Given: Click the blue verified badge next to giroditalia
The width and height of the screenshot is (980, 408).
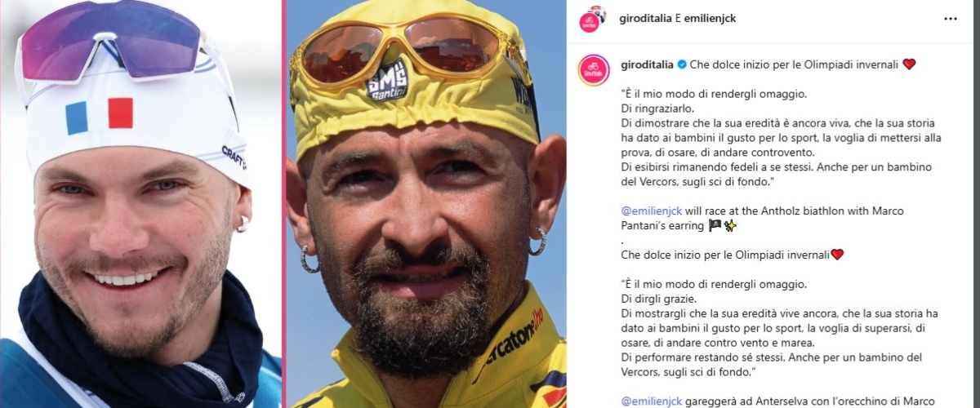Looking at the screenshot, I should (681, 64).
